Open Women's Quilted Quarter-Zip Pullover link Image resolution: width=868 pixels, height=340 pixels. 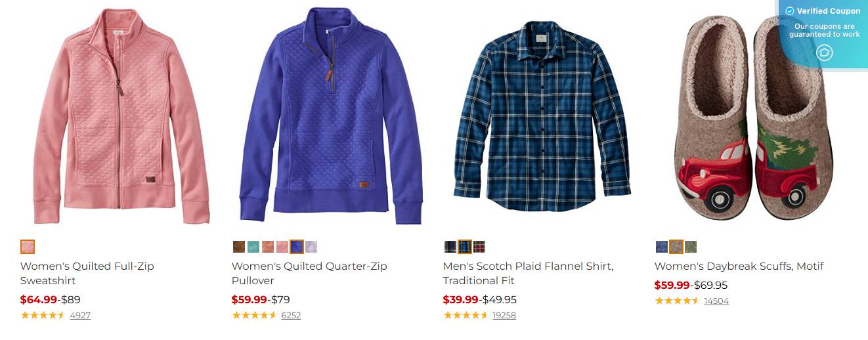[309, 273]
